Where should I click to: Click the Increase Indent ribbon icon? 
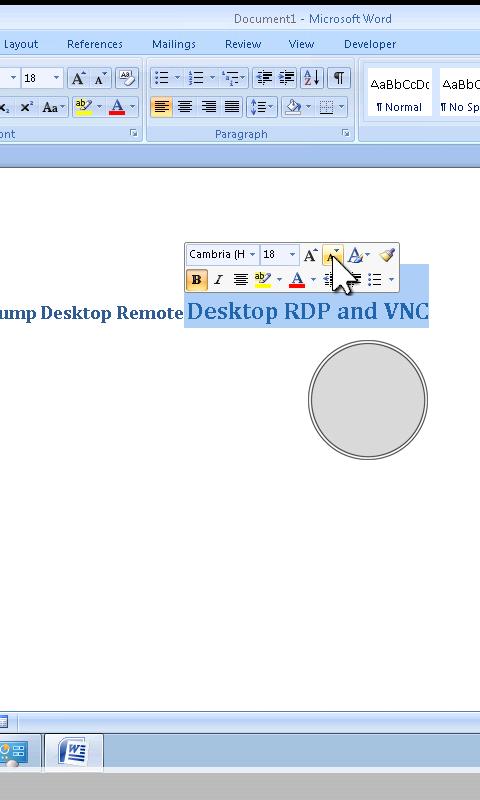[x=287, y=78]
